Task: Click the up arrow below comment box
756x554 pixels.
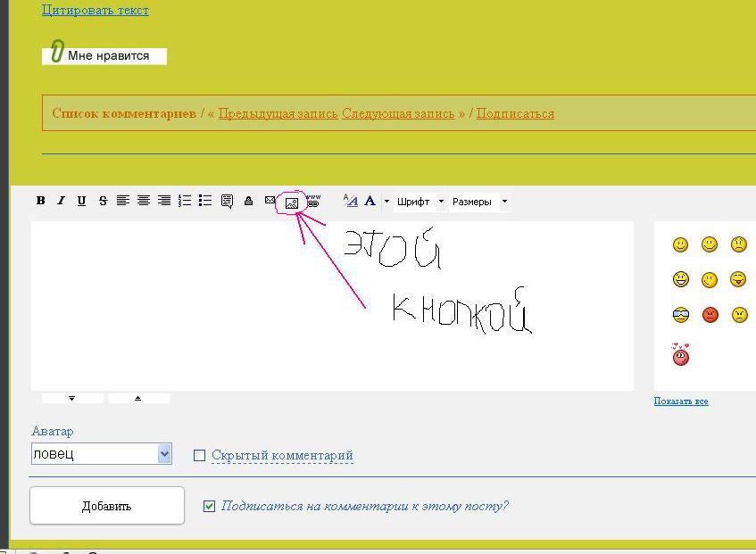Action: coord(138,399)
